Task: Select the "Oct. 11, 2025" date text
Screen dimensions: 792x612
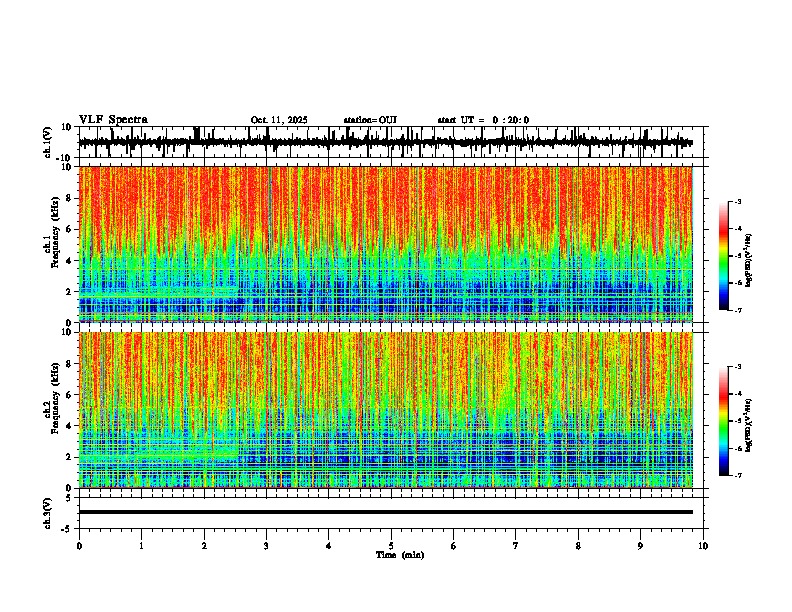Action: point(279,120)
